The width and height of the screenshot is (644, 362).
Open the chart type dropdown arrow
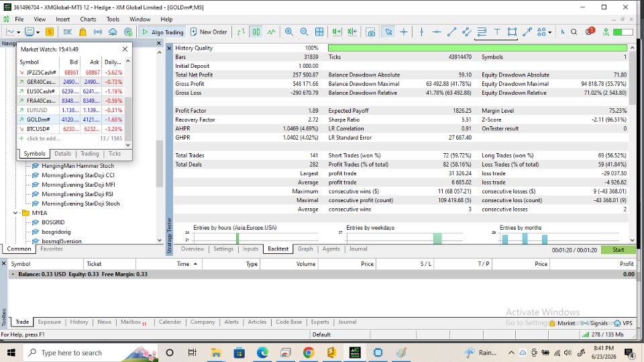19,32
